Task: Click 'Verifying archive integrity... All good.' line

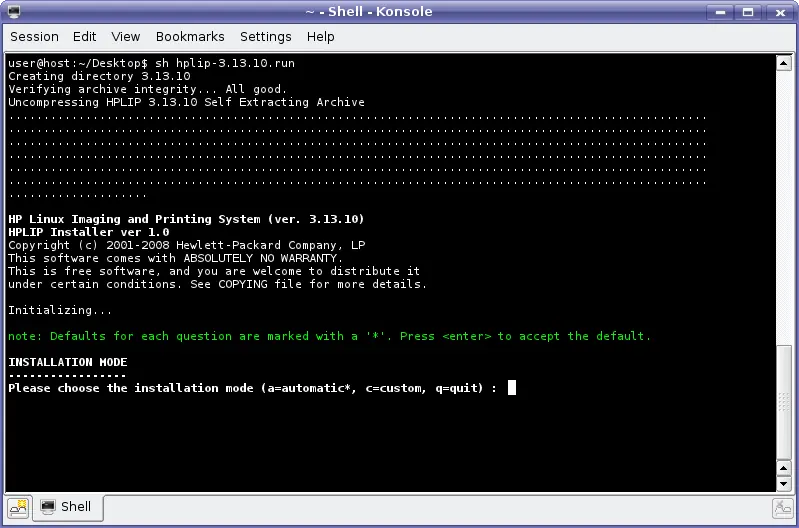Action: (x=148, y=89)
